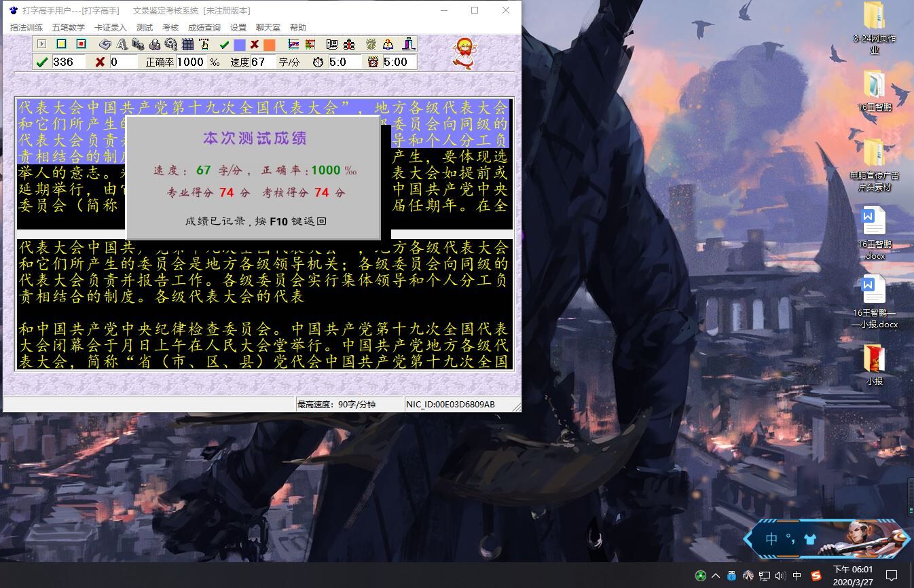
Task: Click the red people group toolbar icon
Action: pyautogui.click(x=349, y=44)
